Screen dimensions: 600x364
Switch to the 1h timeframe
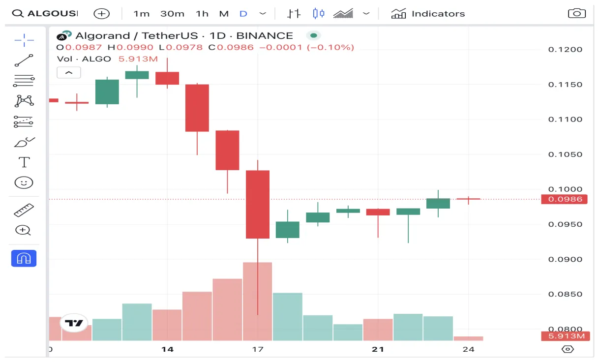[x=201, y=13]
